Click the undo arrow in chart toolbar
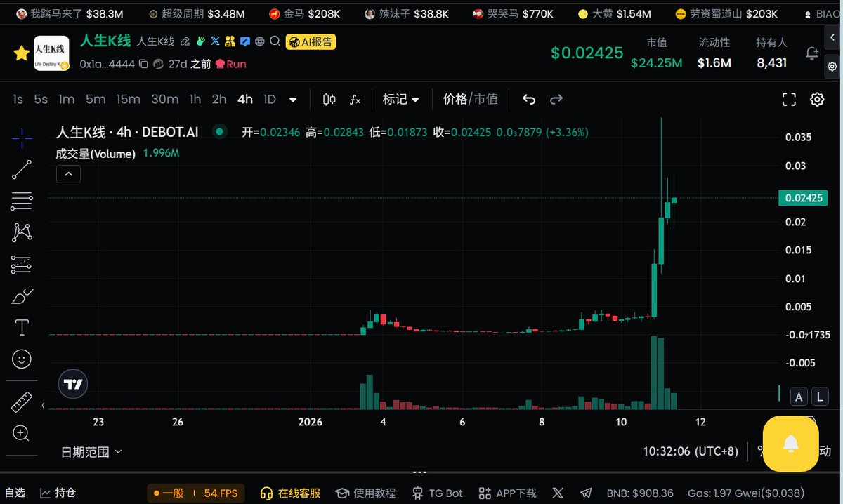Screen dimensions: 843x504 click(x=528, y=99)
